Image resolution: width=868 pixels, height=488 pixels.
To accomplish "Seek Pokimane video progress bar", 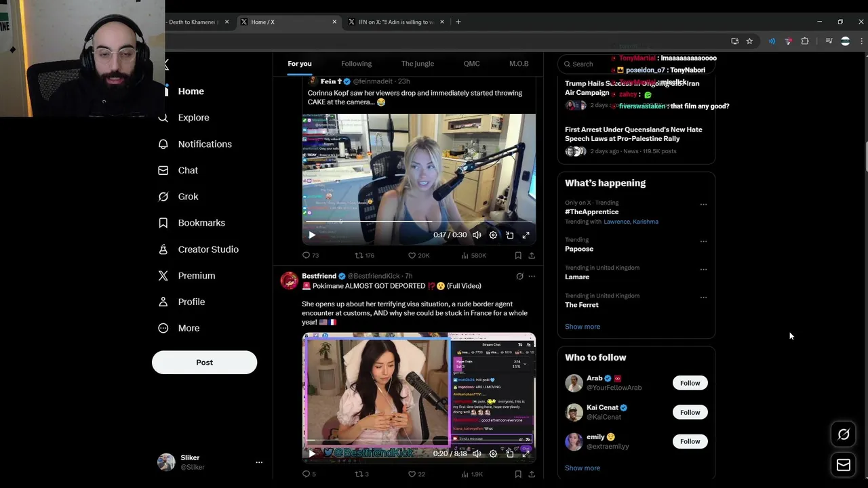I will [x=418, y=441].
